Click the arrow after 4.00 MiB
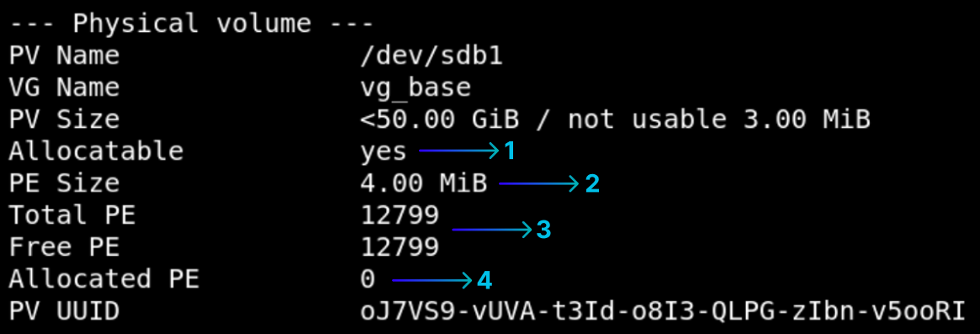This screenshot has height=334, width=980. tap(540, 183)
